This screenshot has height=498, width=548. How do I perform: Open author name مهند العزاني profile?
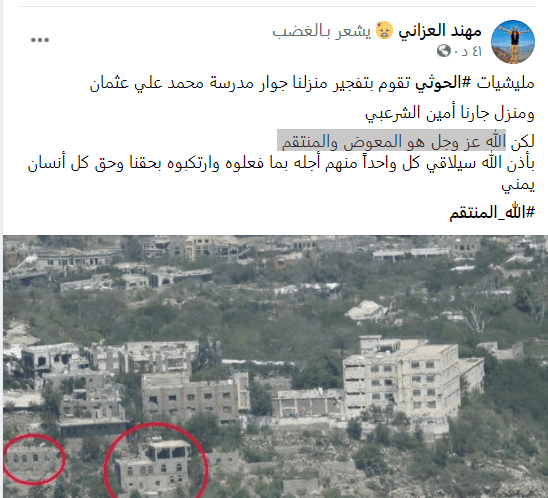440,31
